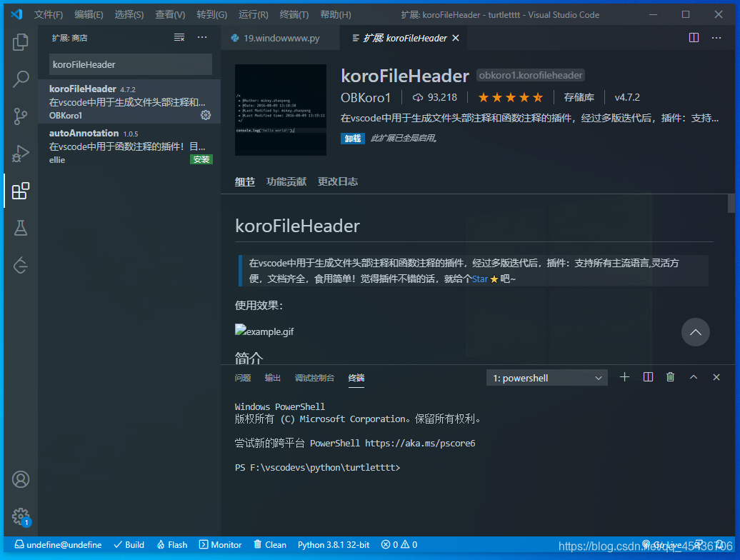Viewport: 740px width, 560px height.
Task: Click the scroll-to-top round button
Action: click(x=695, y=332)
